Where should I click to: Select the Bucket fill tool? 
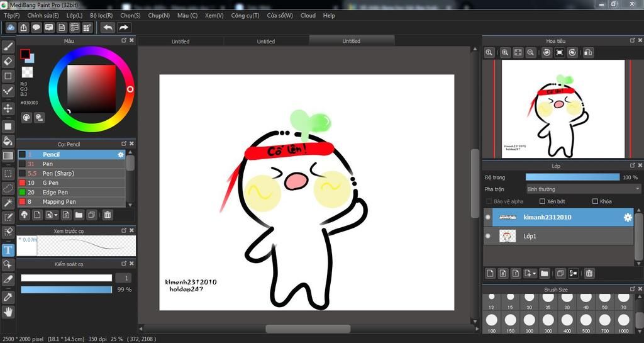[x=8, y=141]
